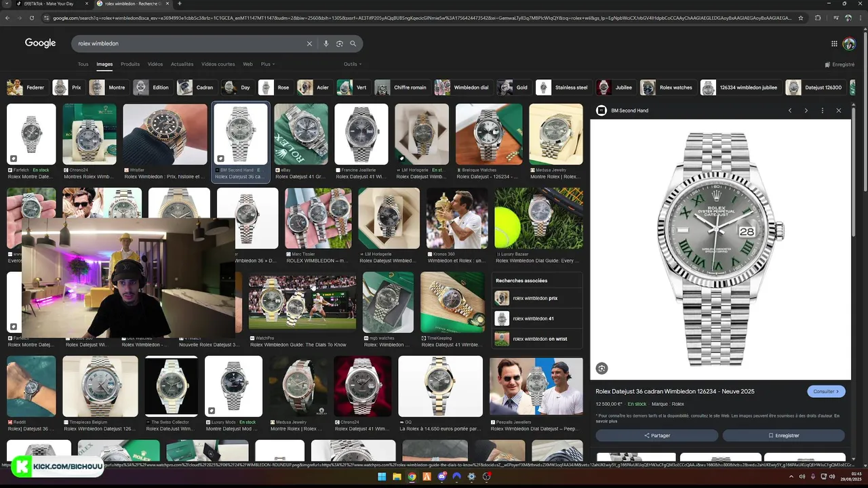This screenshot has width=868, height=488.
Task: Click the magnifying glass search icon
Action: click(353, 43)
